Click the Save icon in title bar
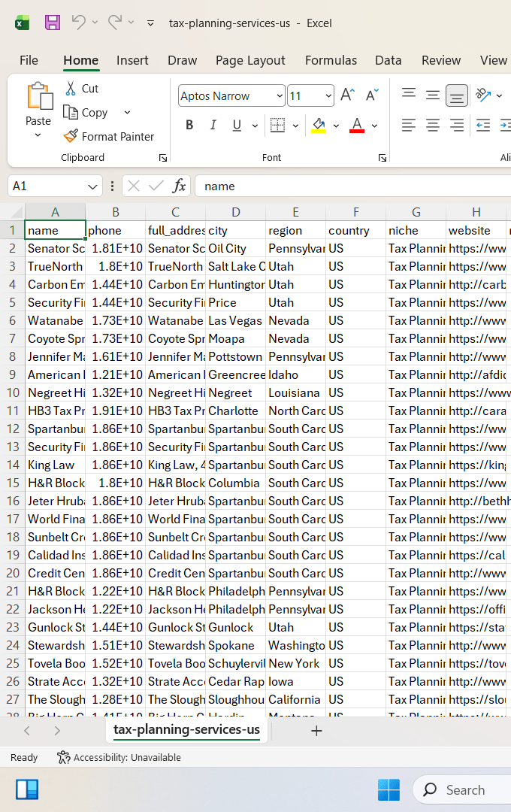511x812 pixels. (53, 23)
